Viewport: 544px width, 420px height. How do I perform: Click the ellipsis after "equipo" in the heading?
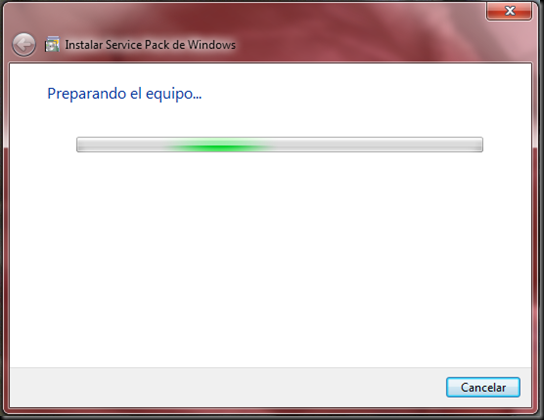coord(198,97)
